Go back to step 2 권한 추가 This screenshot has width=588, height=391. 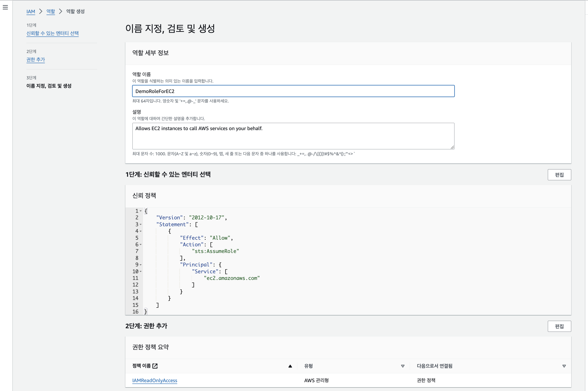click(36, 59)
